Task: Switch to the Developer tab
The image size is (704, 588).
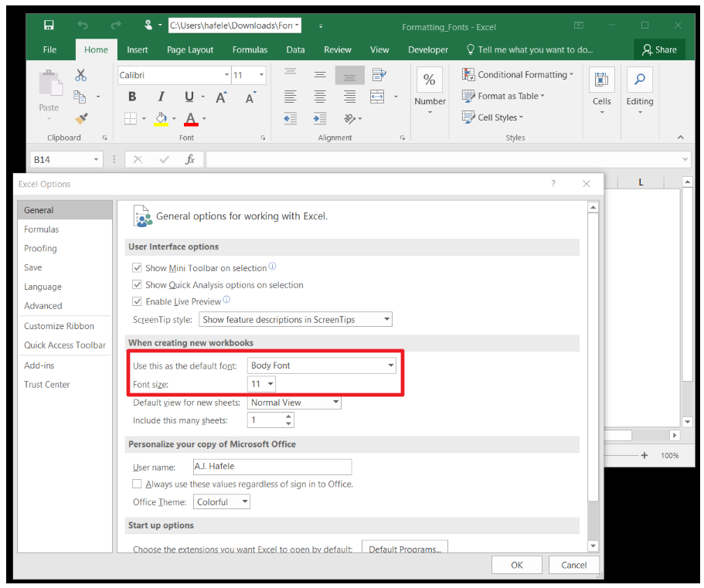Action: (x=428, y=49)
